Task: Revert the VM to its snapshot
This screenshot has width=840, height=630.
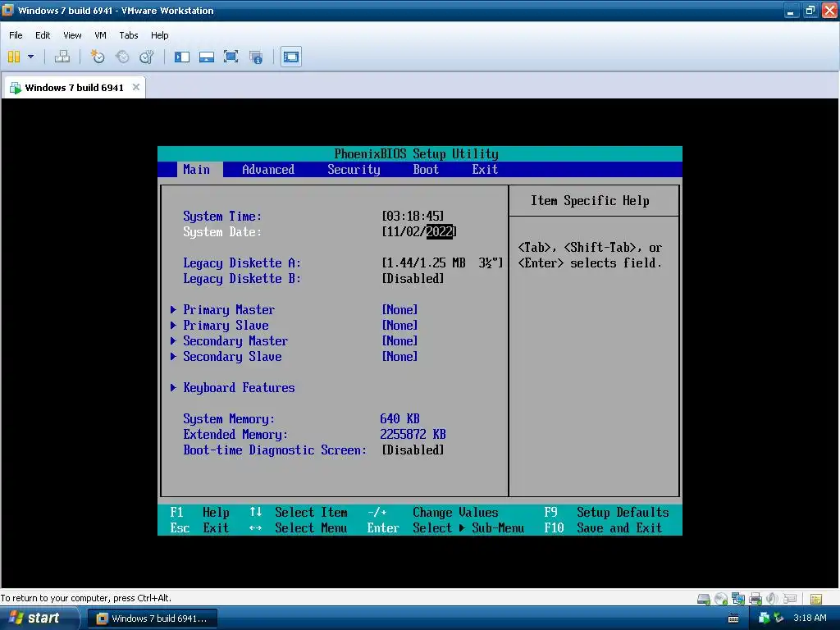Action: click(122, 57)
